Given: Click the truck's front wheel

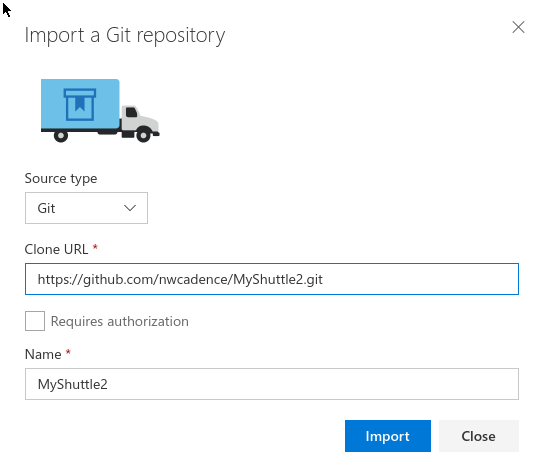Looking at the screenshot, I should 143,135.
